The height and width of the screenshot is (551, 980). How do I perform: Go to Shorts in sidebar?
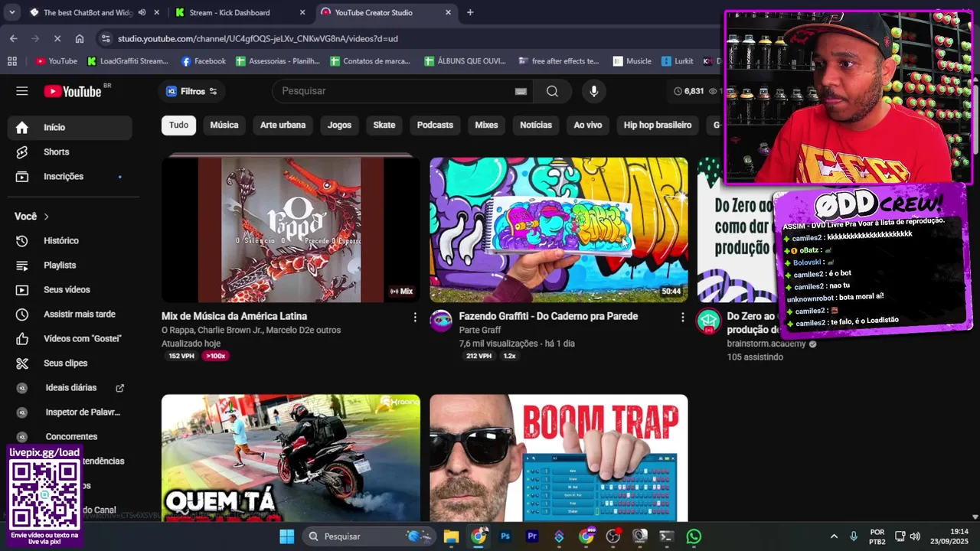point(70,152)
